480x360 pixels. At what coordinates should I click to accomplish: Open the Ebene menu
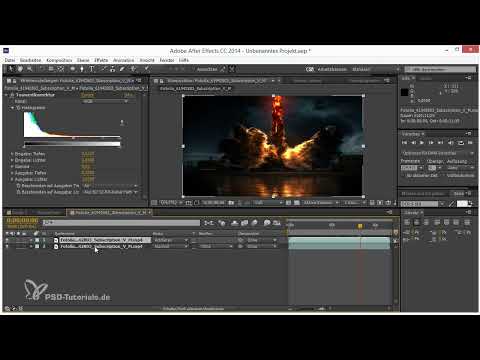click(83, 60)
